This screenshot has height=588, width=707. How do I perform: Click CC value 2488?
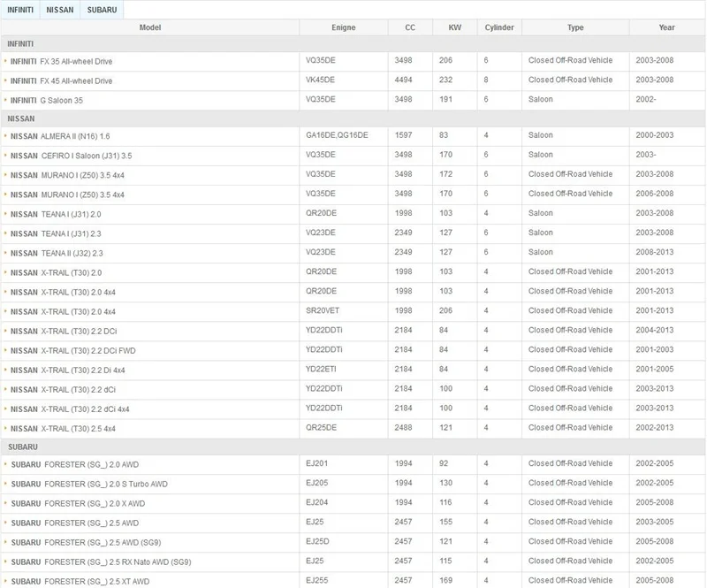click(403, 427)
